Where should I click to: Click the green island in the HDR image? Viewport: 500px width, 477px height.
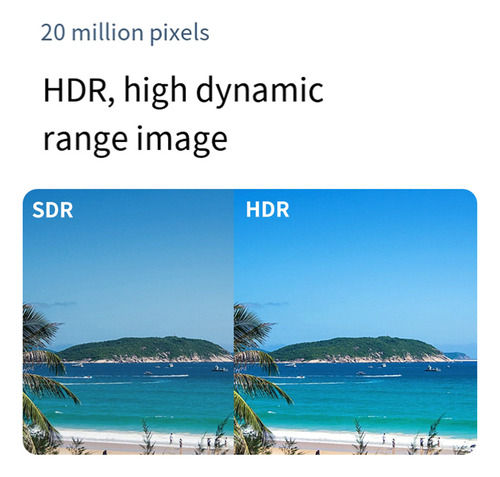coord(358,349)
